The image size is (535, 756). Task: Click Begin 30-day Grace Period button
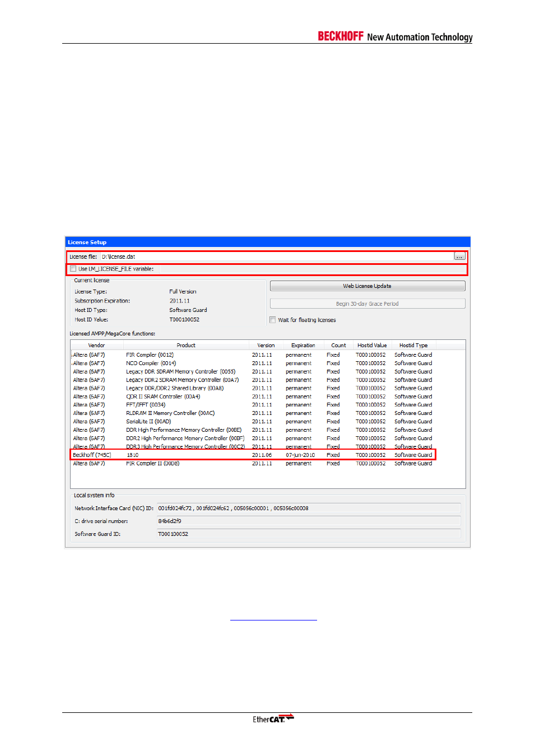[x=367, y=304]
